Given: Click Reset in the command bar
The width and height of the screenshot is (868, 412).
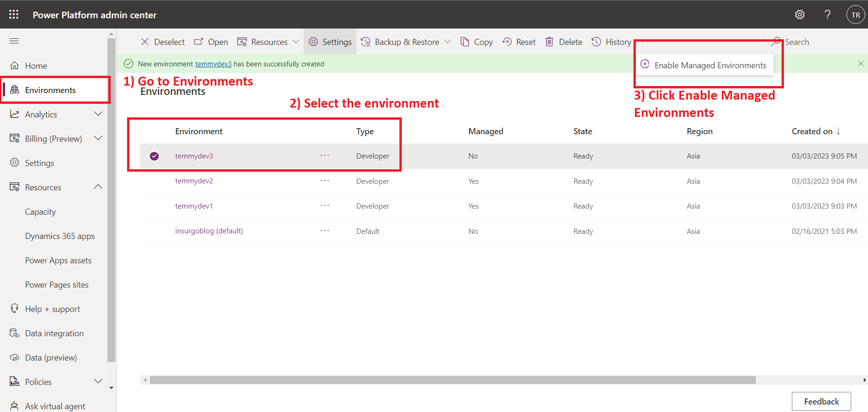Looking at the screenshot, I should point(519,42).
